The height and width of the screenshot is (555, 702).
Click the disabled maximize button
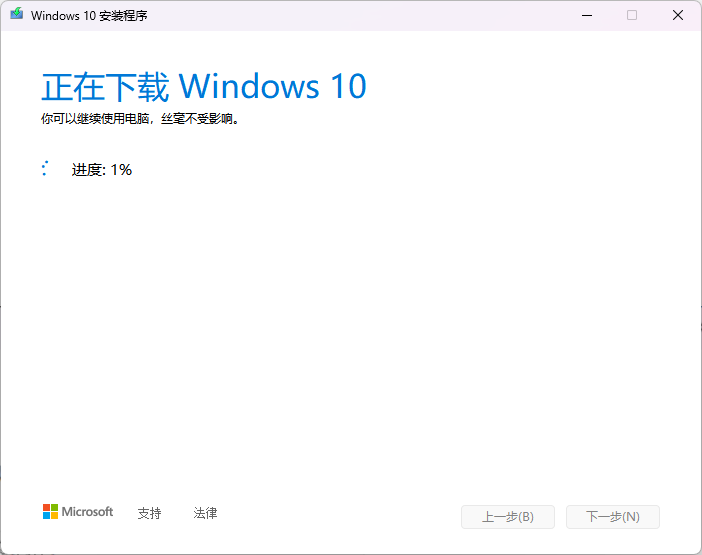pos(632,15)
